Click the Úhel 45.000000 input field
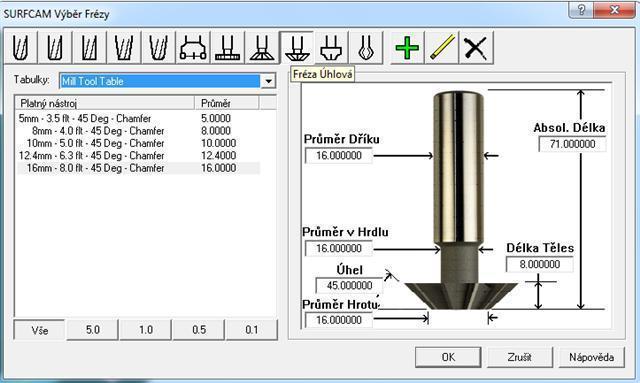640x383 pixels. coord(349,285)
